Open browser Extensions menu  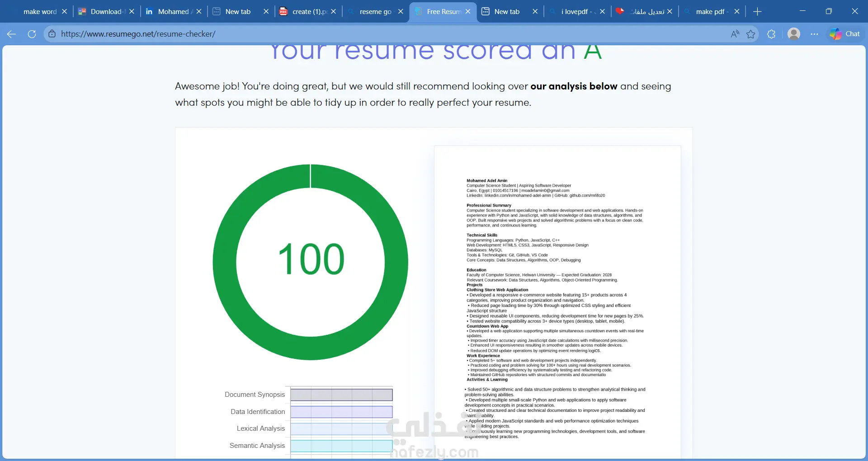point(771,34)
